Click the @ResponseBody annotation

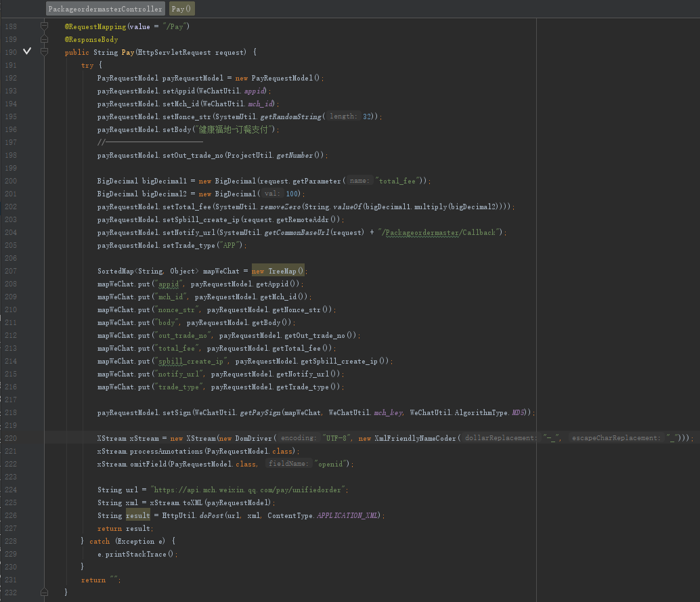click(x=91, y=39)
